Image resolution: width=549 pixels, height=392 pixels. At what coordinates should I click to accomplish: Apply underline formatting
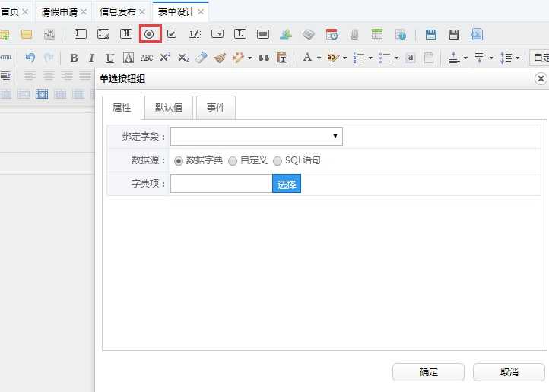(110, 58)
